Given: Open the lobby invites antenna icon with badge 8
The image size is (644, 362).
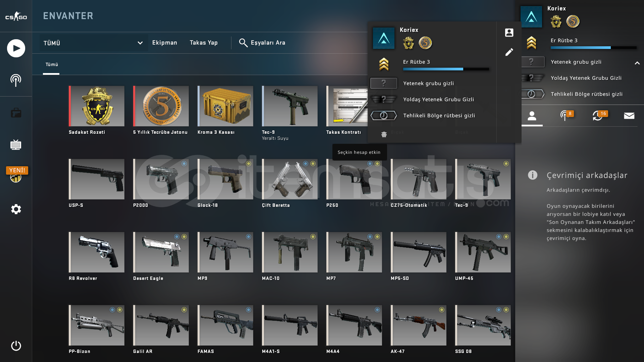Looking at the screenshot, I should 566,115.
